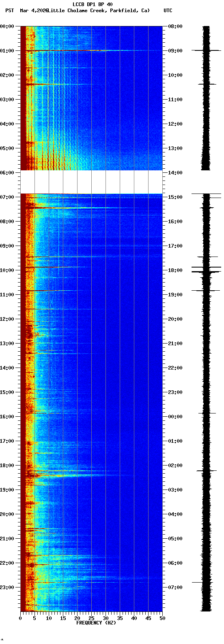Click the 20 Hz frequency tick label
Image resolution: width=224 pixels, height=644 pixels.
77,618
